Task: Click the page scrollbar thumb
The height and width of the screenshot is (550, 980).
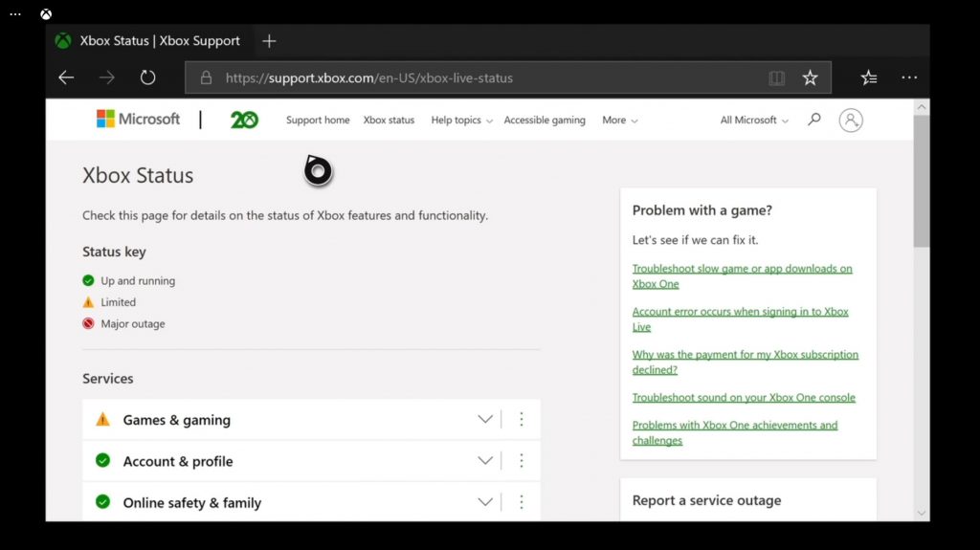Action: coord(922,181)
